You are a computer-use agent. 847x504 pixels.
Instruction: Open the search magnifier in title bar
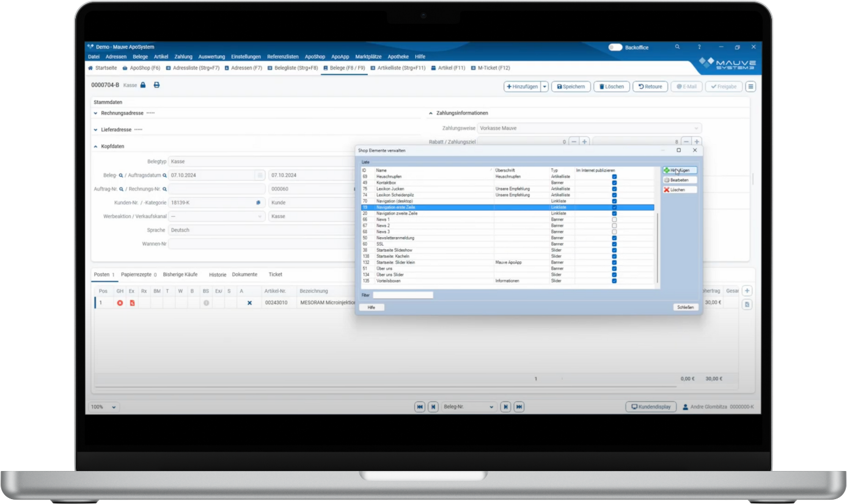pos(677,47)
